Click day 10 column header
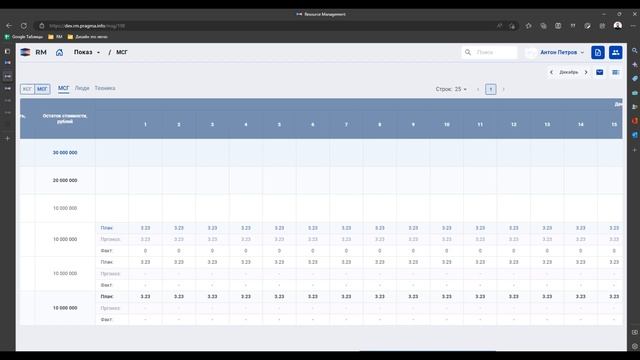Image resolution: width=640 pixels, height=360 pixels. 447,124
